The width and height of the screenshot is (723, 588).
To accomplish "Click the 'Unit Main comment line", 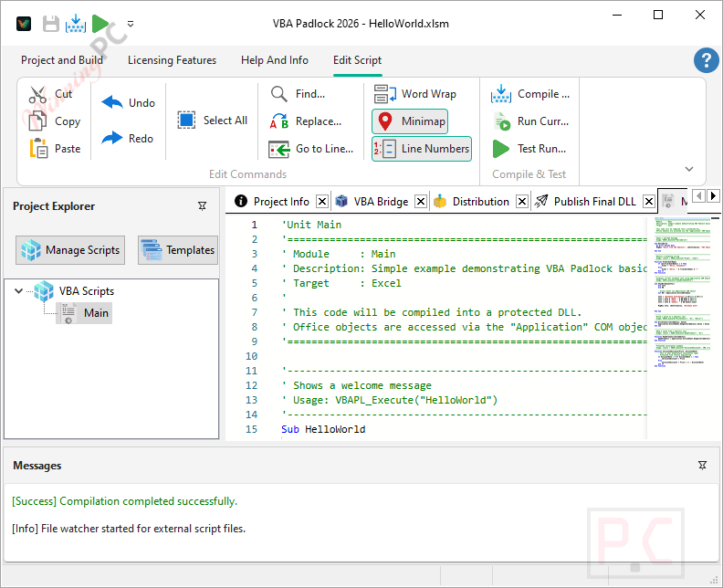I will [x=311, y=225].
